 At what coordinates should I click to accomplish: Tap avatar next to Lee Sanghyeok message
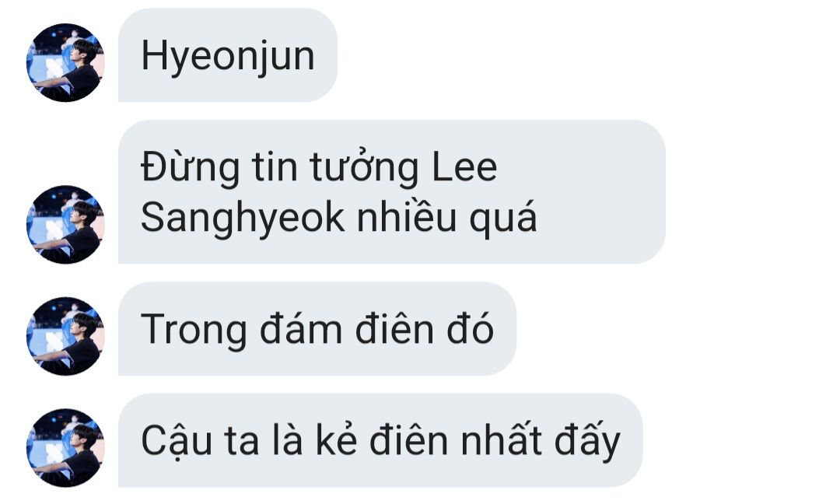click(65, 225)
